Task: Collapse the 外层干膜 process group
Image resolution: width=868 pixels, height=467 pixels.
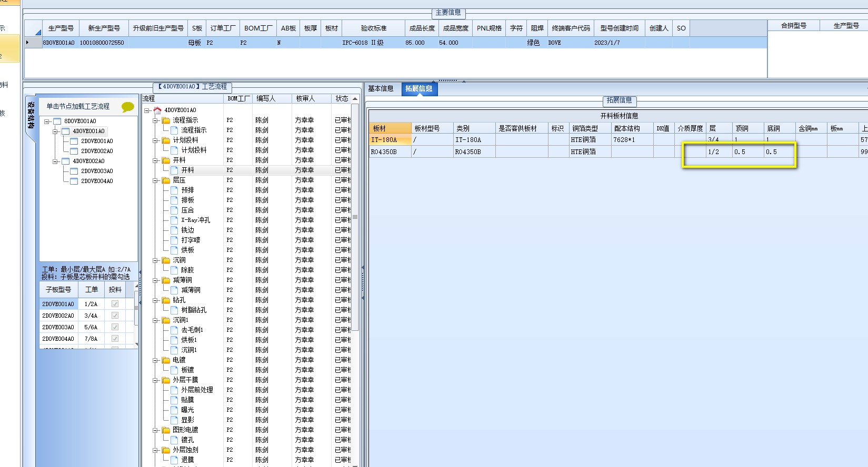Action: 155,380
